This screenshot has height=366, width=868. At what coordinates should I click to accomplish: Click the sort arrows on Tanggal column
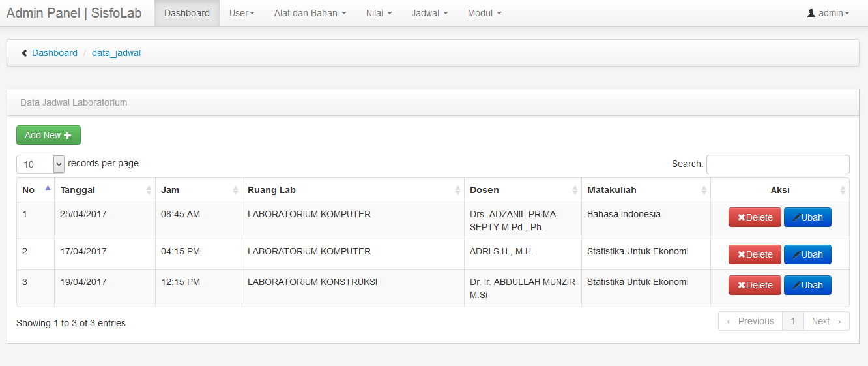(x=149, y=190)
